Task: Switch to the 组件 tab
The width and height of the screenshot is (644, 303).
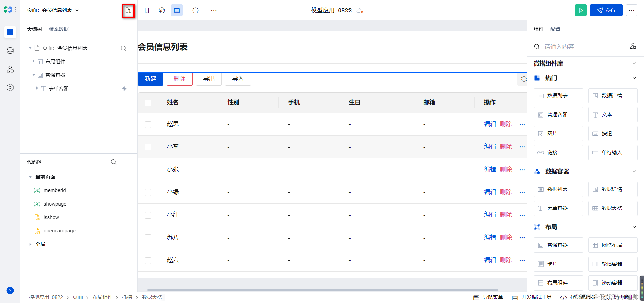Action: pos(539,29)
